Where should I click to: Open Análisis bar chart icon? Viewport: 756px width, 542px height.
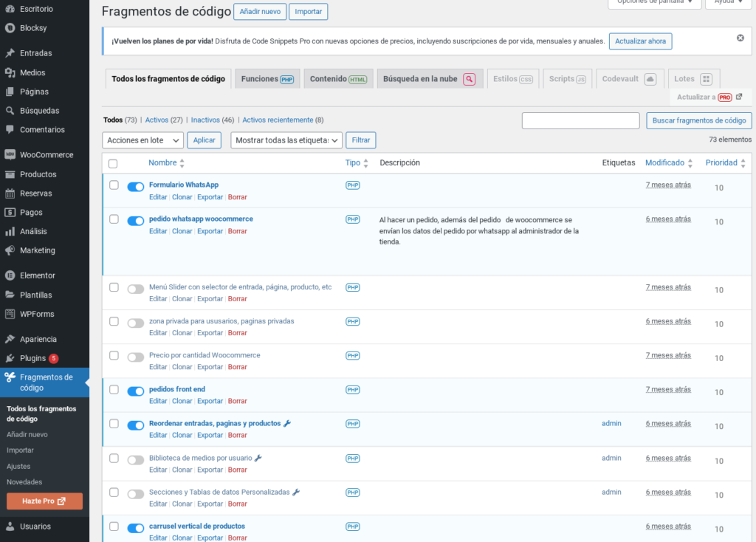[x=10, y=231]
